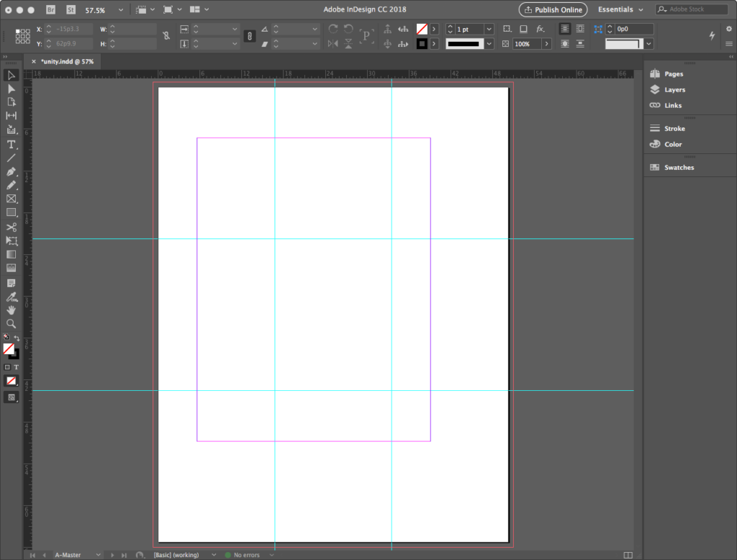Viewport: 737px width, 560px height.
Task: Click the fill color swatch in toolbox
Action: [9, 348]
